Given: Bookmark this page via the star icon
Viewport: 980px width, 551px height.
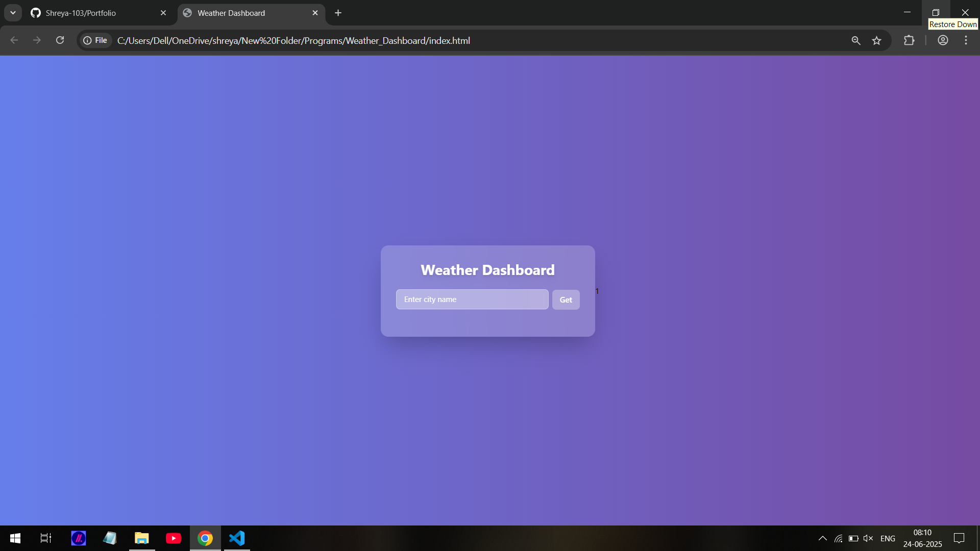Looking at the screenshot, I should point(877,40).
